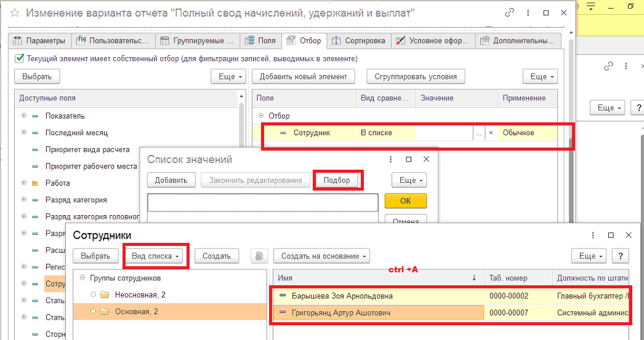Click the ellipsis button in Значение cell
This screenshot has height=340, width=644.
[478, 133]
